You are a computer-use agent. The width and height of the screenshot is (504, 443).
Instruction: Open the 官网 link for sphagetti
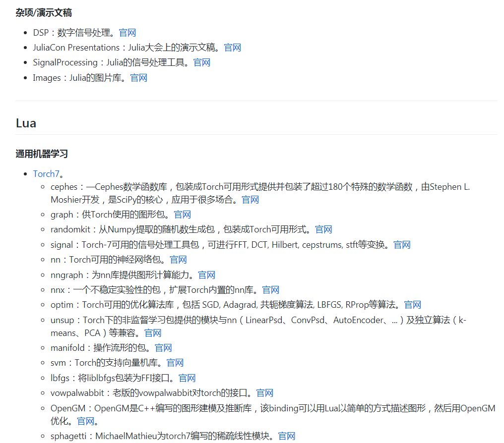point(287,436)
